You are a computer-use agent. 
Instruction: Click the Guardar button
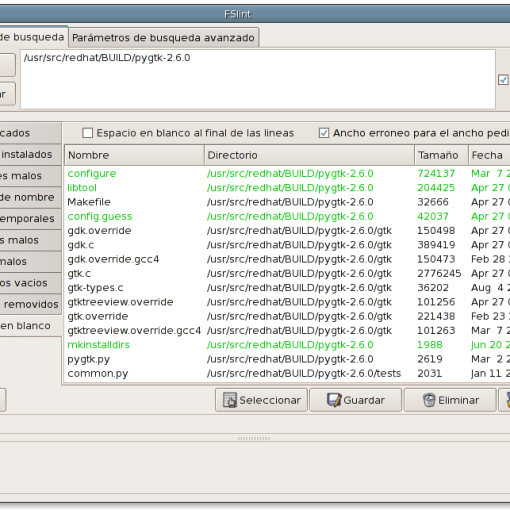(356, 400)
